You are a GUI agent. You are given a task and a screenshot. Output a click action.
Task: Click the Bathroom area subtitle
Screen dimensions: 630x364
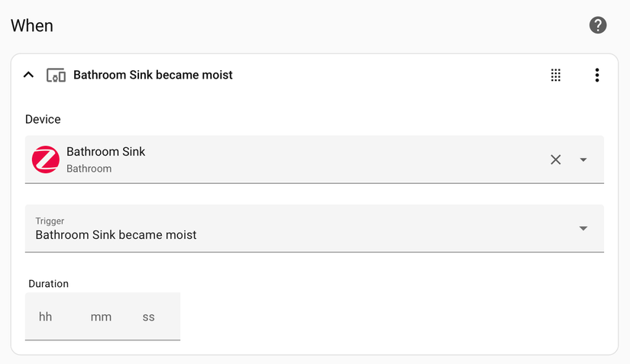pyautogui.click(x=89, y=169)
